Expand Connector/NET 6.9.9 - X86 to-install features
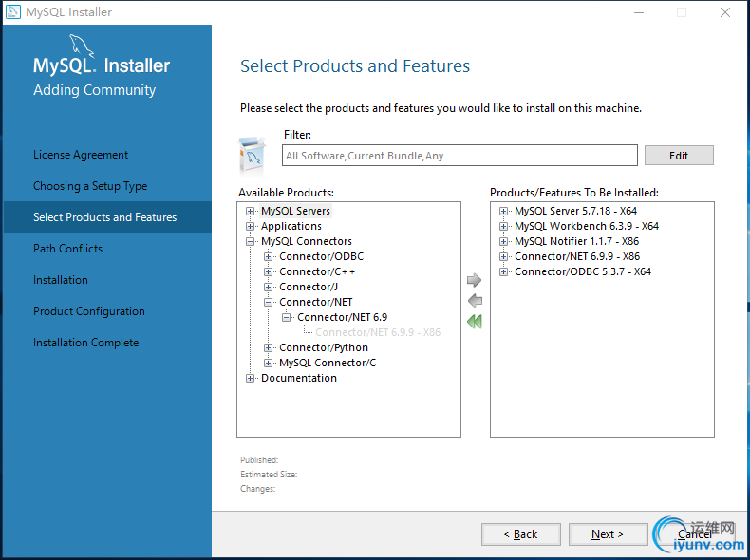Viewport: 750px width, 560px height. [x=503, y=257]
